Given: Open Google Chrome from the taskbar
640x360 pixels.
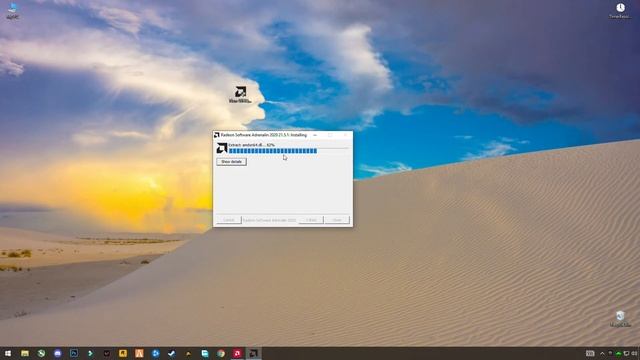Looking at the screenshot, I should coord(221,353).
